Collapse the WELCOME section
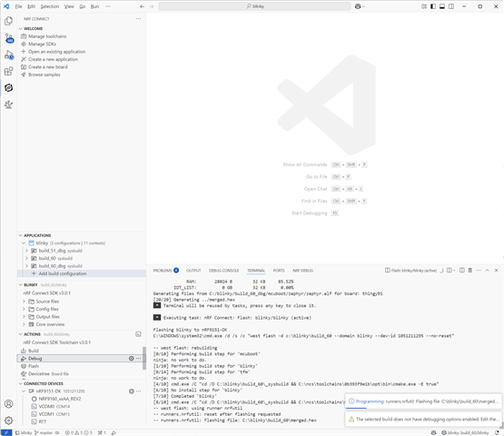 21,29
